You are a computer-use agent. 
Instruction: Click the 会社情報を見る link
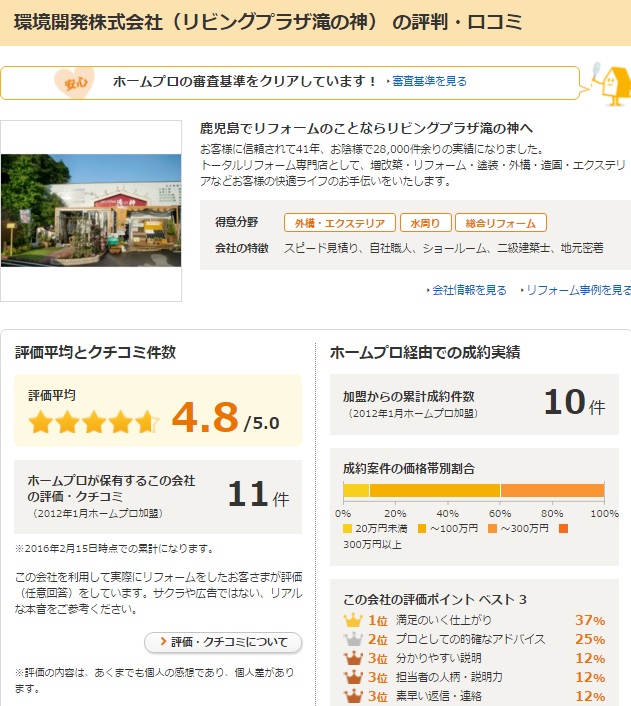pyautogui.click(x=469, y=290)
